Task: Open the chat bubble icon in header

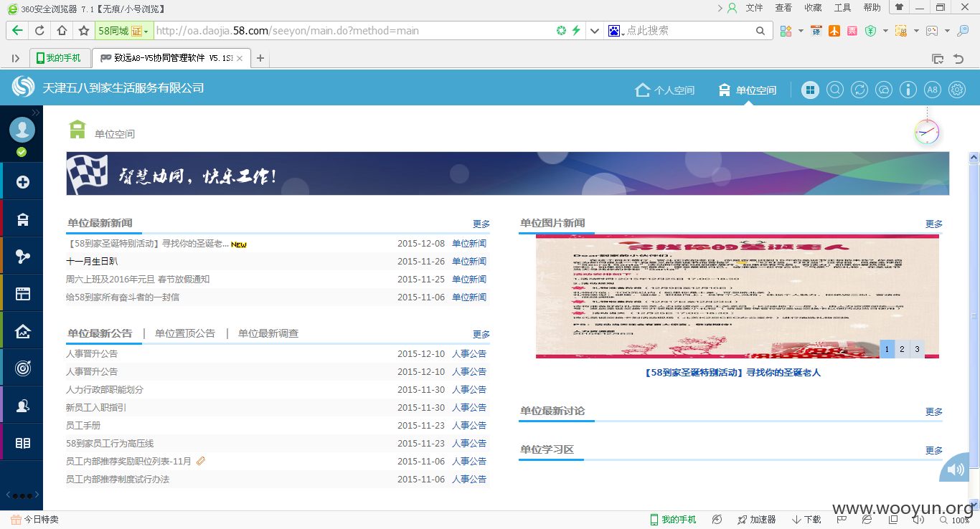Action: (884, 90)
